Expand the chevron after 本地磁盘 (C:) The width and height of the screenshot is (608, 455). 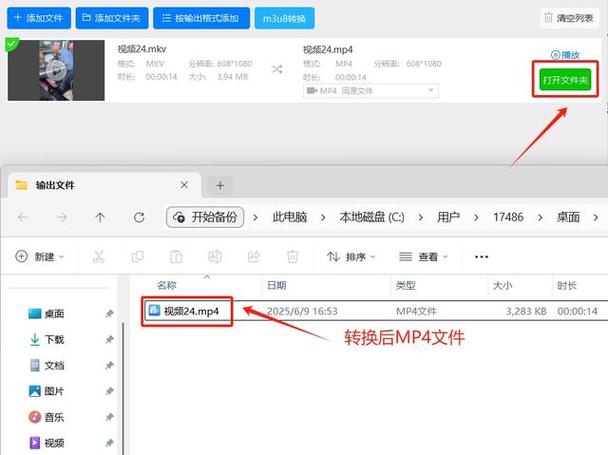(x=420, y=218)
